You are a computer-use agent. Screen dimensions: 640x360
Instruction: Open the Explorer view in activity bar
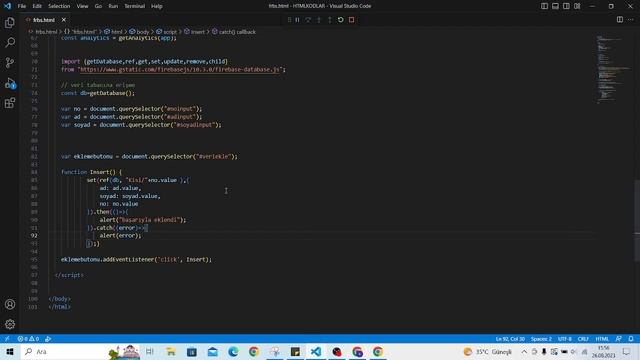(x=10, y=23)
